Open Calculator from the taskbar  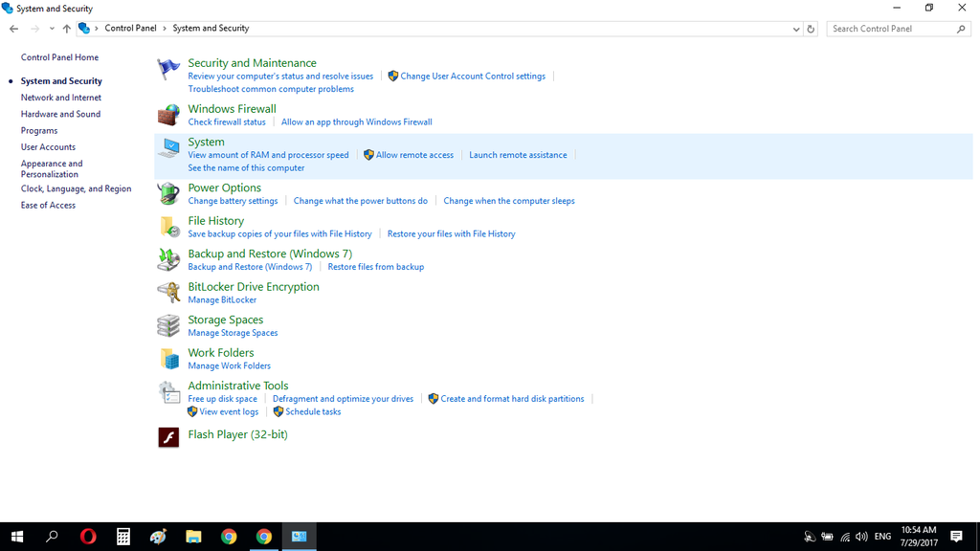tap(123, 537)
